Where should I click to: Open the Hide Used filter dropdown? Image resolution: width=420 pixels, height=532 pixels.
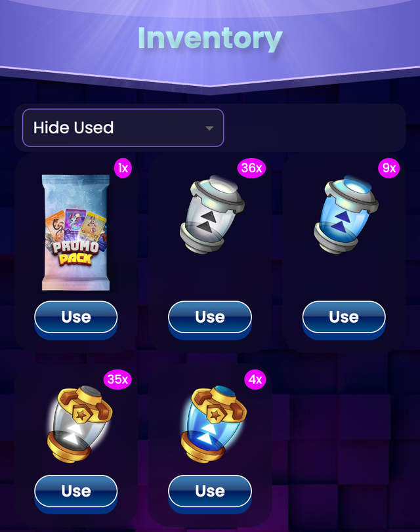(x=123, y=127)
